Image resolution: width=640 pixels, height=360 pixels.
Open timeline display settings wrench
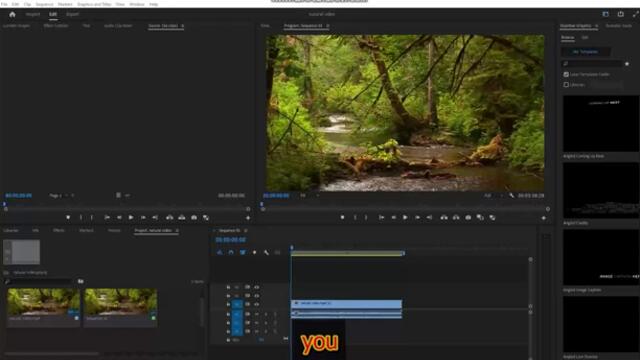pyautogui.click(x=266, y=253)
